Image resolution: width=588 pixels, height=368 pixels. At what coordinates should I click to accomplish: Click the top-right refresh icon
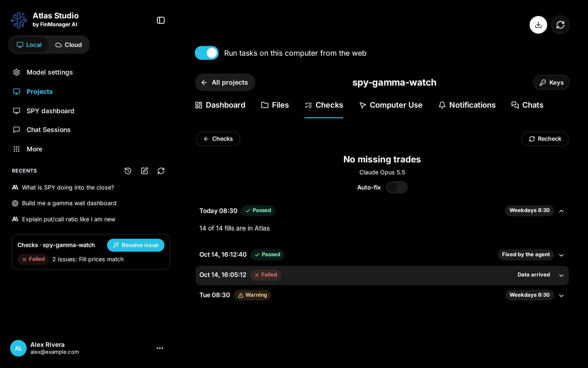[560, 25]
